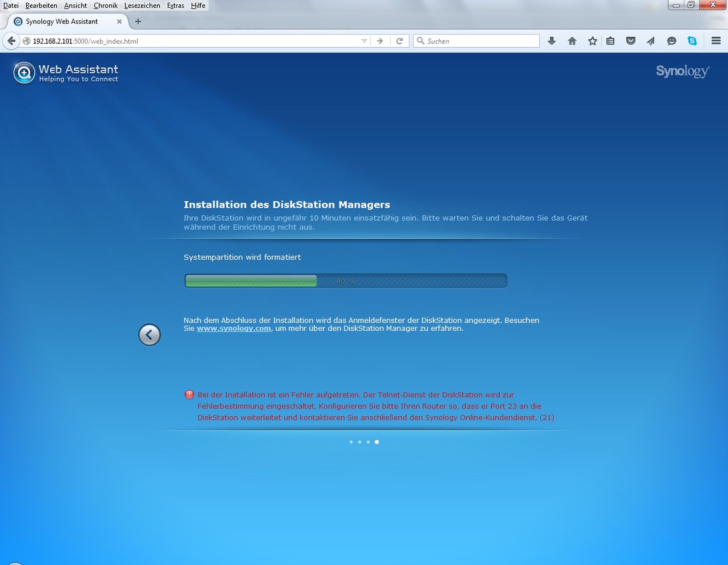Select the second step pagination dot
This screenshot has width=728, height=565.
[x=359, y=442]
